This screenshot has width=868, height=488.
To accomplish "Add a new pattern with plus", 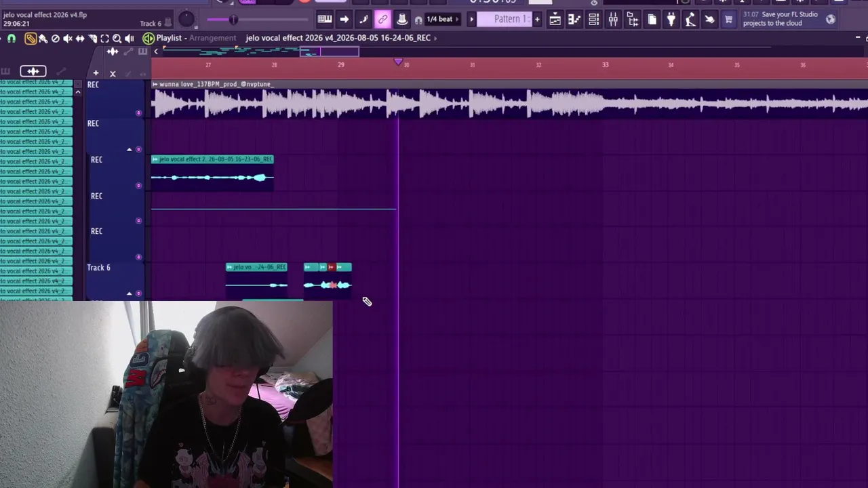I will point(537,19).
